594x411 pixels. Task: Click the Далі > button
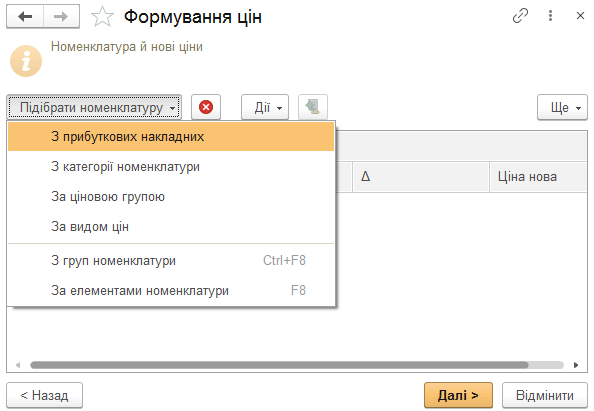[458, 395]
